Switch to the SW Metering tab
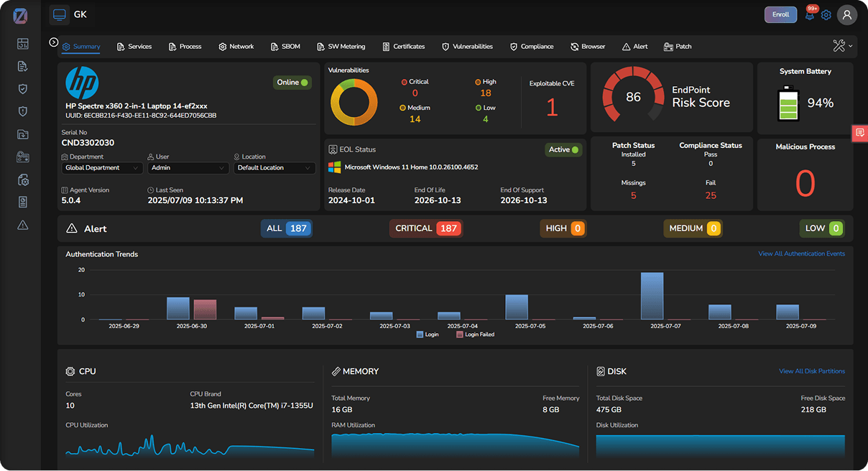Screen dimensions: 868x471 tap(341, 47)
